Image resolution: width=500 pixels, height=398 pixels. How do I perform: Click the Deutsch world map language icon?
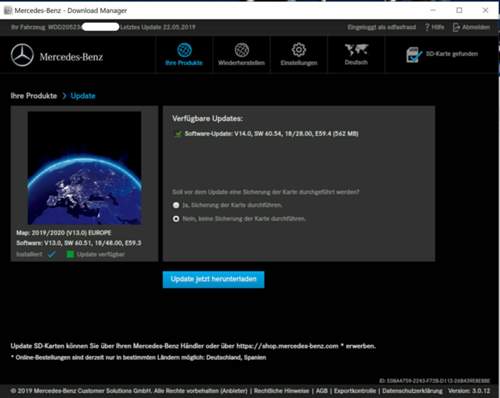coord(356,50)
